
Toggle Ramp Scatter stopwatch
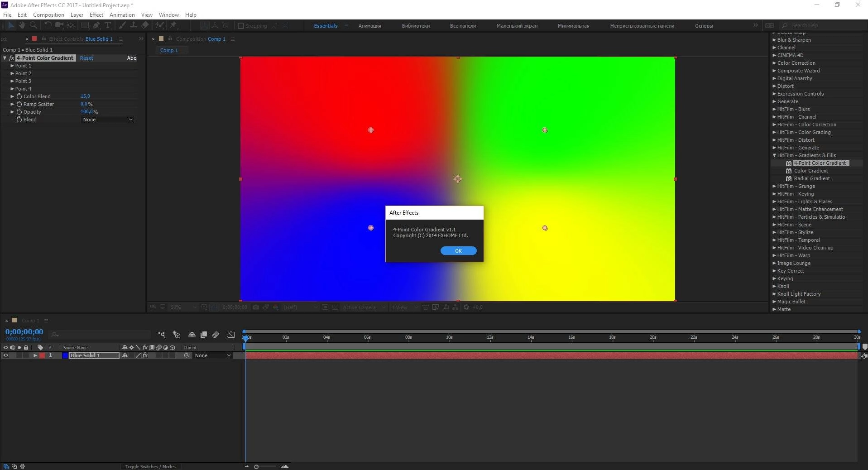tap(19, 104)
